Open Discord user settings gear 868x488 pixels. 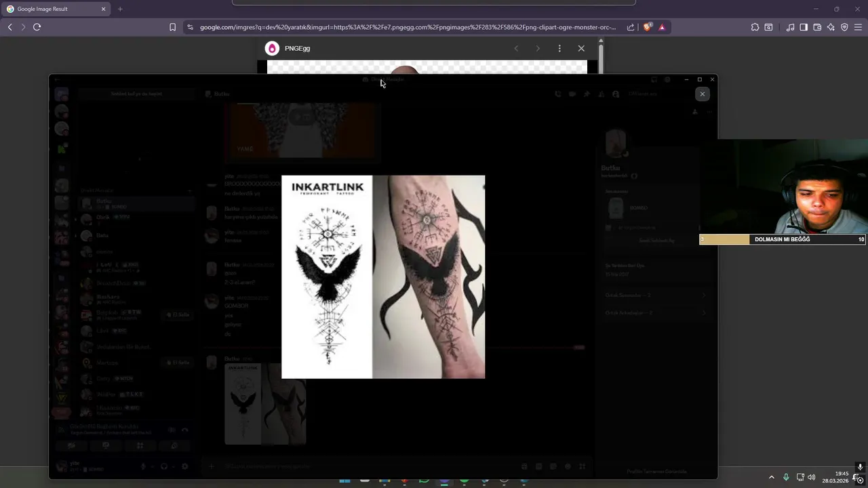(184, 466)
